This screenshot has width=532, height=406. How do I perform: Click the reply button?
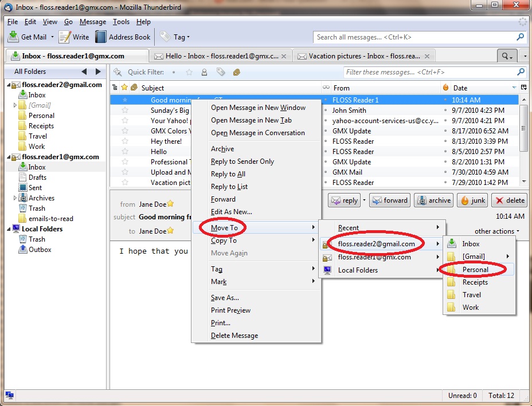click(344, 200)
